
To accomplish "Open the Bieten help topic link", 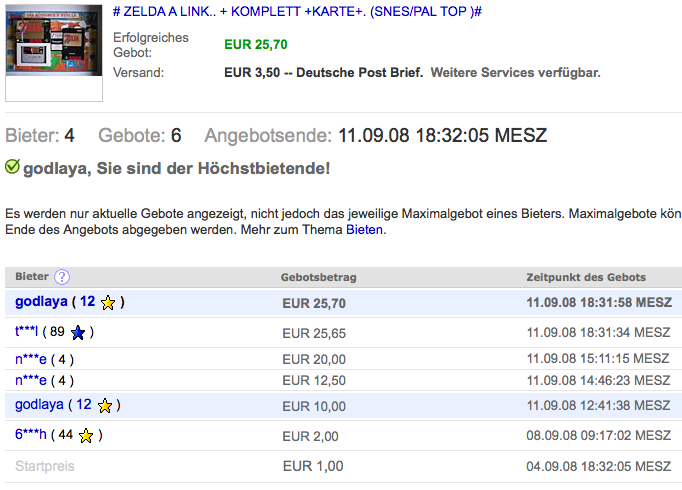I will 364,230.
